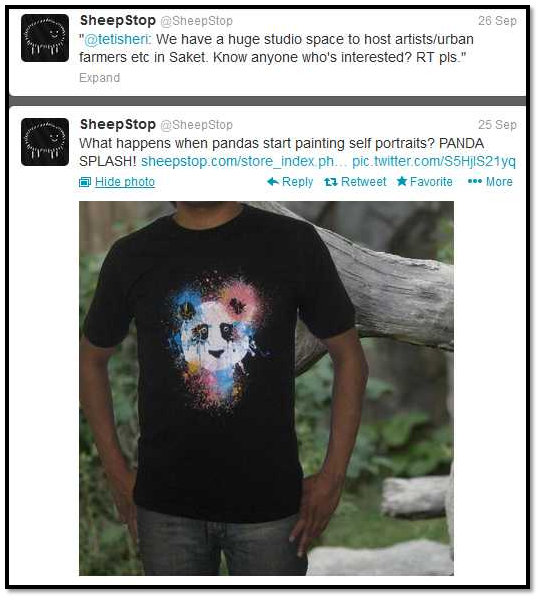
Task: Expand the 26 Sep tweet
Action: [99, 78]
